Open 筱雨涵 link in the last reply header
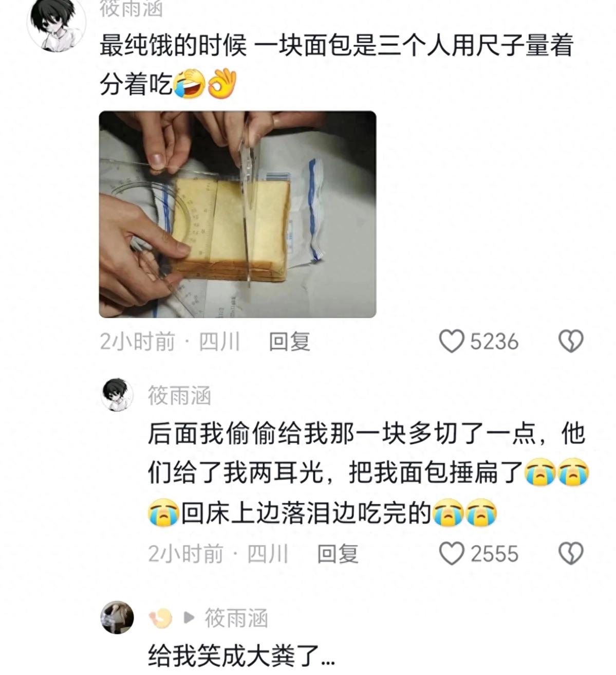 click(236, 618)
